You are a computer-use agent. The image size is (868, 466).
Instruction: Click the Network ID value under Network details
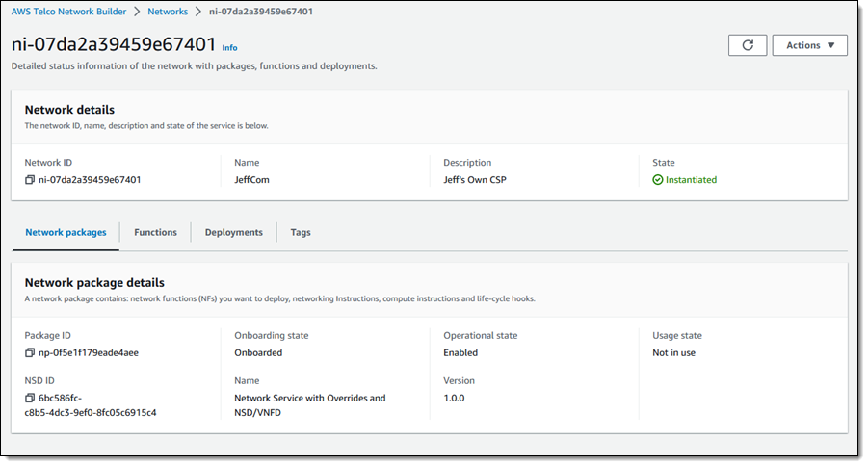(90, 180)
